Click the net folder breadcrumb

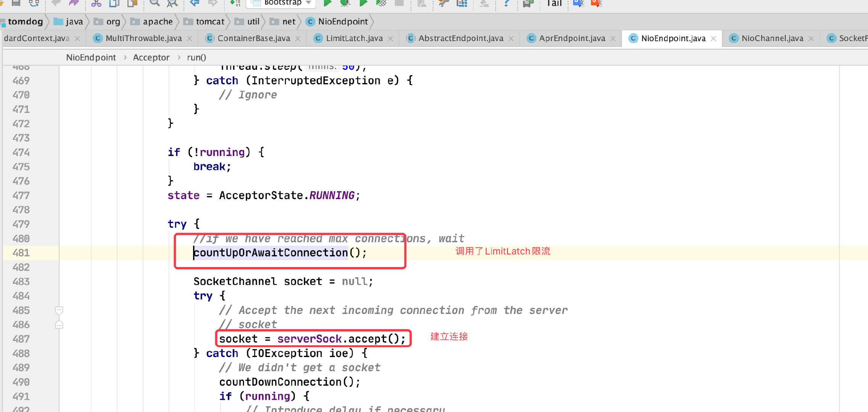(283, 21)
